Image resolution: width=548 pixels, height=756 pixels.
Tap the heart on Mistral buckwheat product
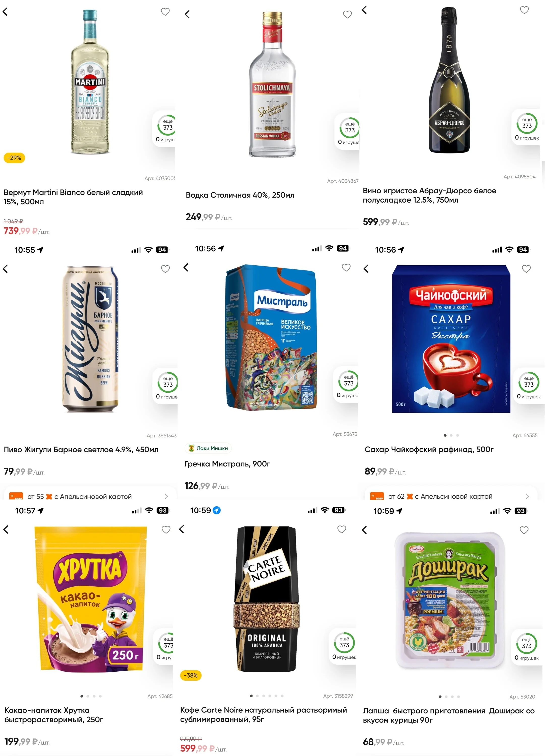tap(346, 267)
